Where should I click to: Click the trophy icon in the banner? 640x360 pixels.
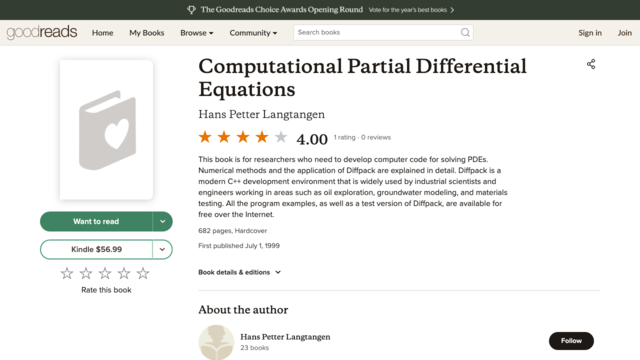tap(191, 10)
